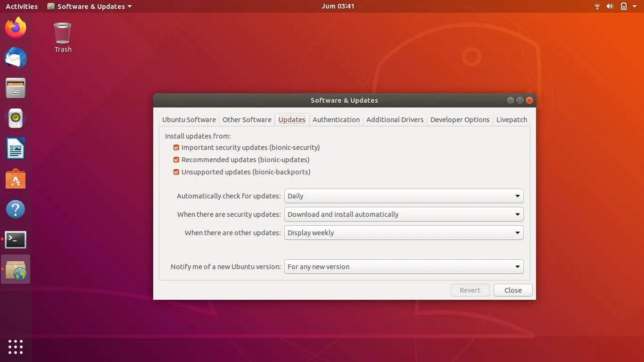This screenshot has height=362, width=644.
Task: Click the 'When there are security updates:' label
Action: 229,214
